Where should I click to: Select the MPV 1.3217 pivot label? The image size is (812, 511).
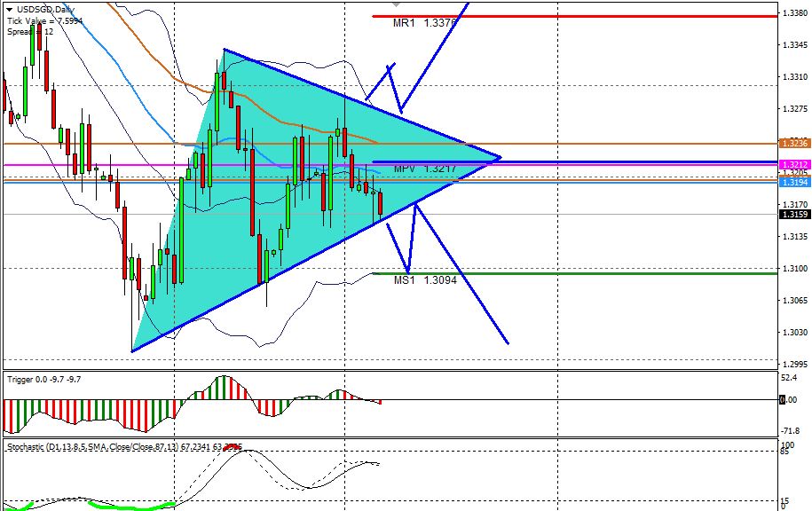coord(425,169)
